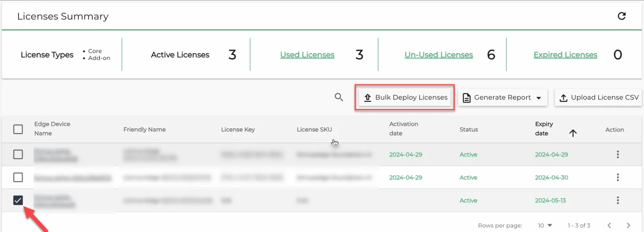
Task: Click the 1 - 3 of 3 pagination text
Action: (579, 226)
